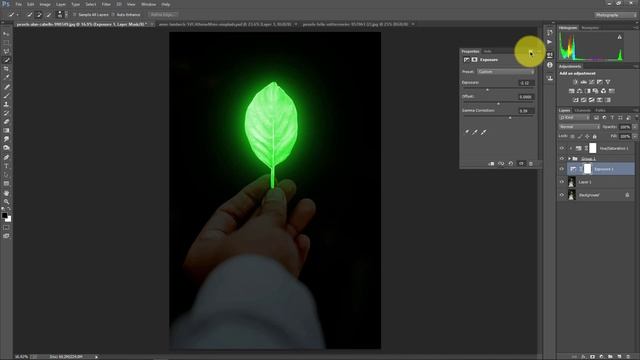Select the Type tool
640x360 pixels.
point(6,166)
